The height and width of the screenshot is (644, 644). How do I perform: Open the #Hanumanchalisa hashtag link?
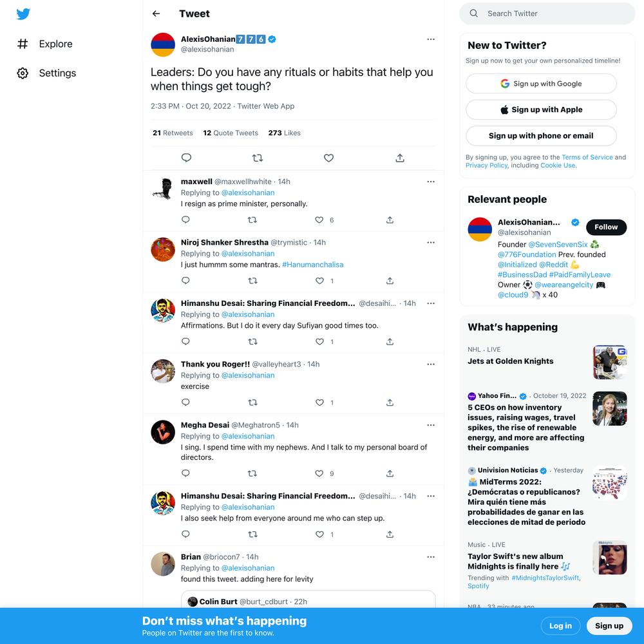tap(312, 265)
